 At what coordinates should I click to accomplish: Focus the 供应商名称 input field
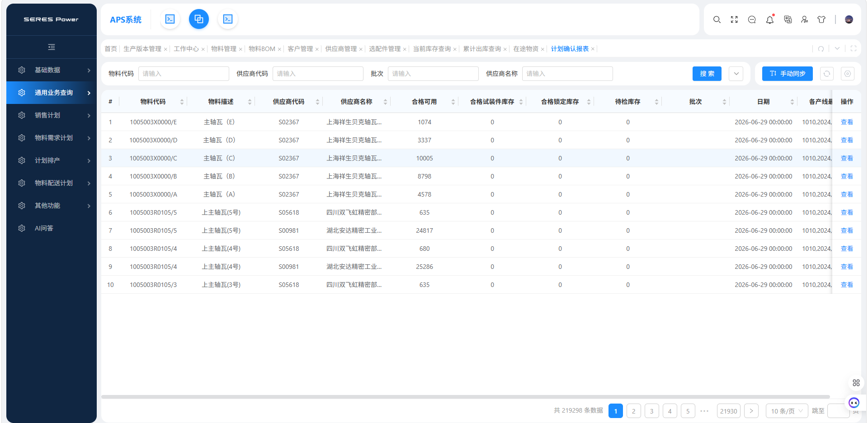tap(567, 74)
